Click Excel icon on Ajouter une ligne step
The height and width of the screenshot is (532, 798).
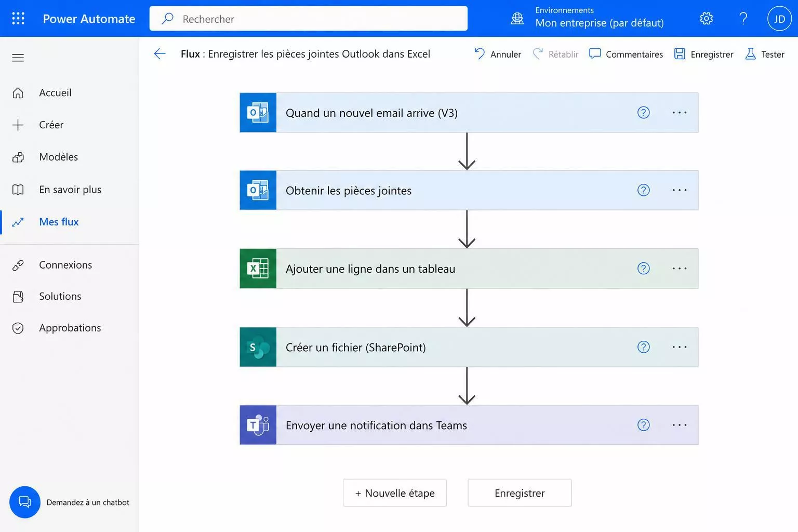(258, 269)
